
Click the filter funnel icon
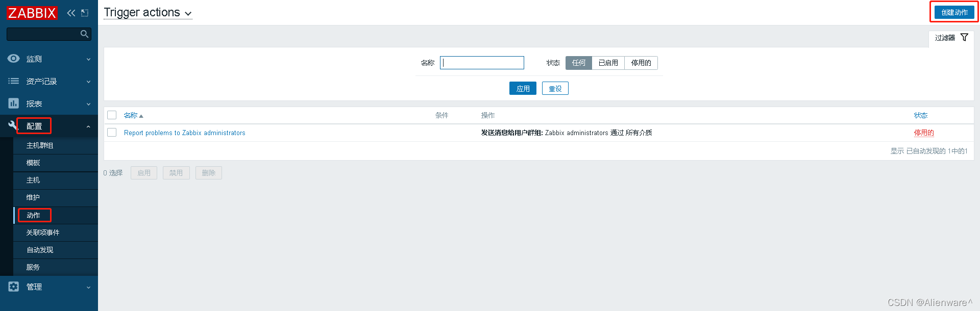(x=964, y=37)
